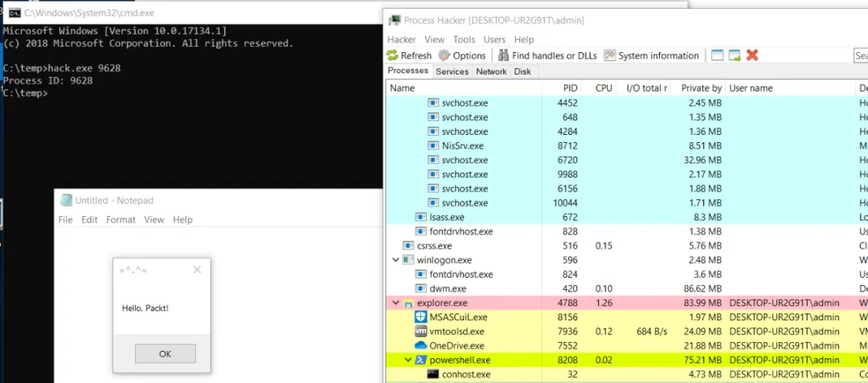This screenshot has height=383, width=868.
Task: Switch to the Services tab
Action: tap(452, 71)
